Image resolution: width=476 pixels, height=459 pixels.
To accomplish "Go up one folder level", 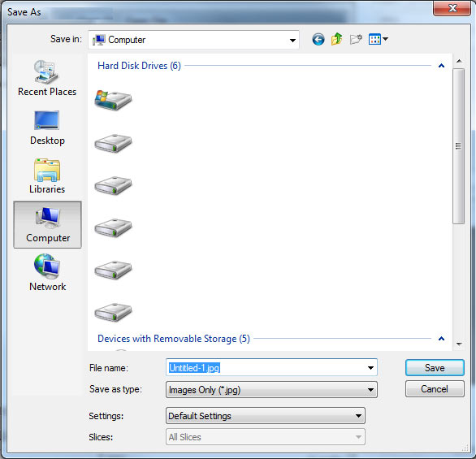I will (336, 40).
